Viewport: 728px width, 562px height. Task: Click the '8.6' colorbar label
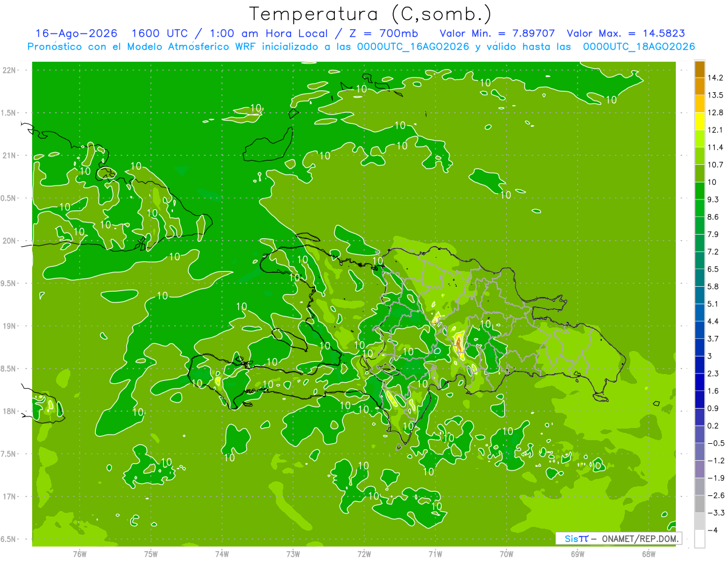pos(713,217)
